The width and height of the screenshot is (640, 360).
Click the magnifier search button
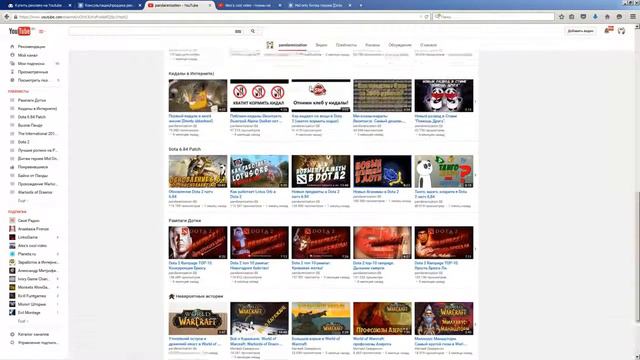253,31
